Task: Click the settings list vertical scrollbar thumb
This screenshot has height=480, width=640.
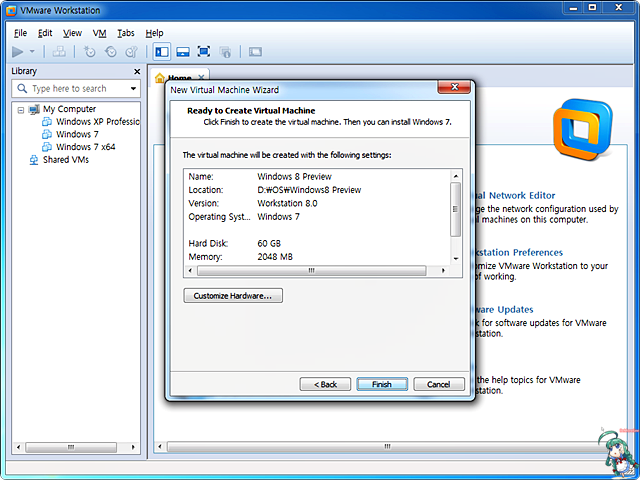Action: 456,209
